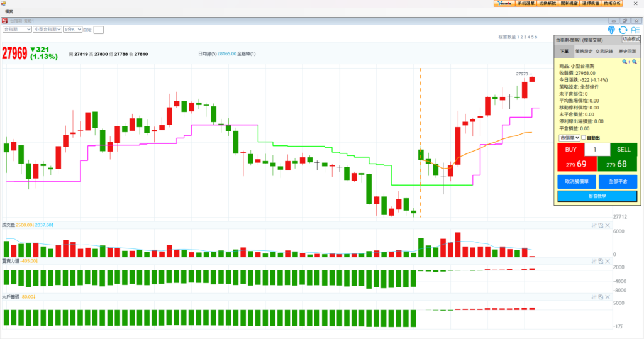Image resolution: width=644 pixels, height=339 pixels.
Task: Enable the 自動出 checkbox
Action: pos(584,138)
